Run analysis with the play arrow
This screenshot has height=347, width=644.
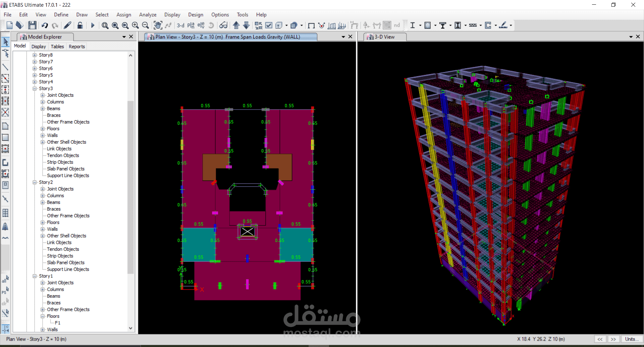(93, 25)
